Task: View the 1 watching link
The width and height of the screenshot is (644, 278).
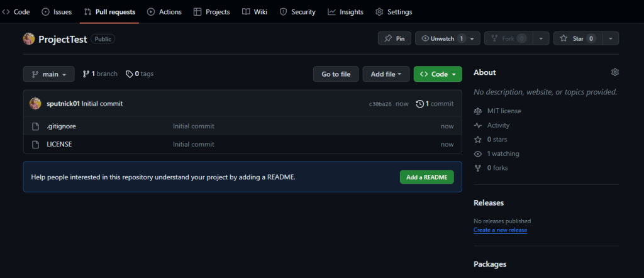Action: click(x=503, y=154)
